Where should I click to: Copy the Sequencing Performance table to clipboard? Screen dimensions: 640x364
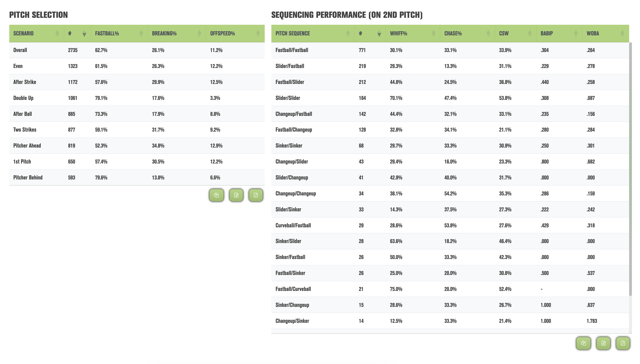(x=584, y=343)
